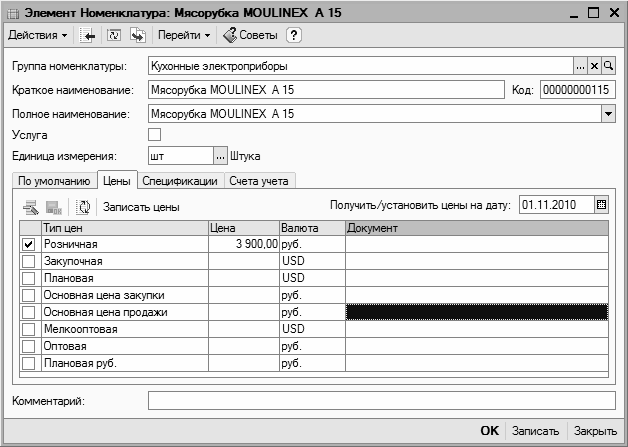Uncheck the Розничная price type checkbox
This screenshot has width=628, height=447.
point(28,245)
